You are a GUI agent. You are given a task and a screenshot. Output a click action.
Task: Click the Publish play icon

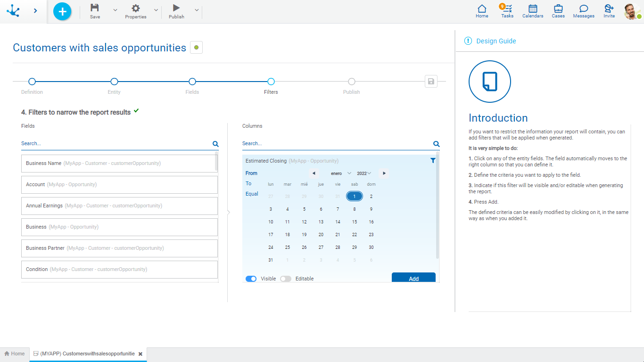176,8
